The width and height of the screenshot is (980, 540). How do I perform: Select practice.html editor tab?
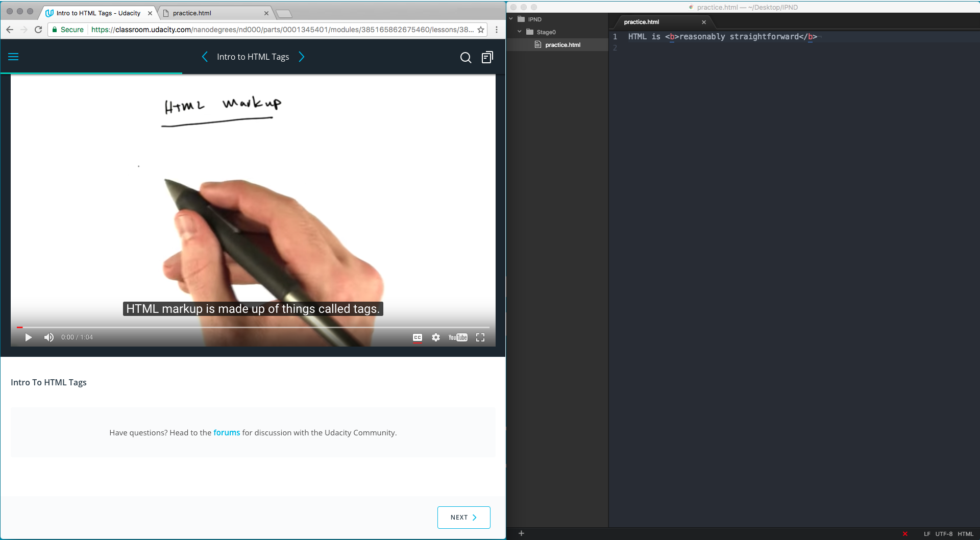click(642, 22)
